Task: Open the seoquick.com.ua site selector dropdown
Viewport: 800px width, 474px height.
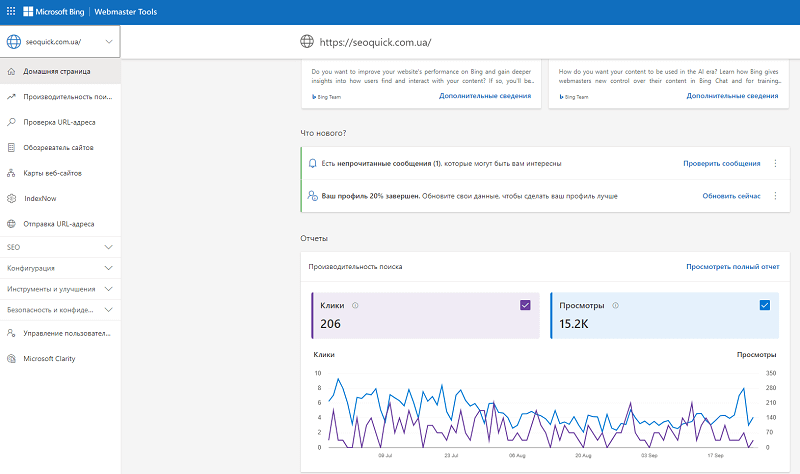Action: pyautogui.click(x=60, y=42)
